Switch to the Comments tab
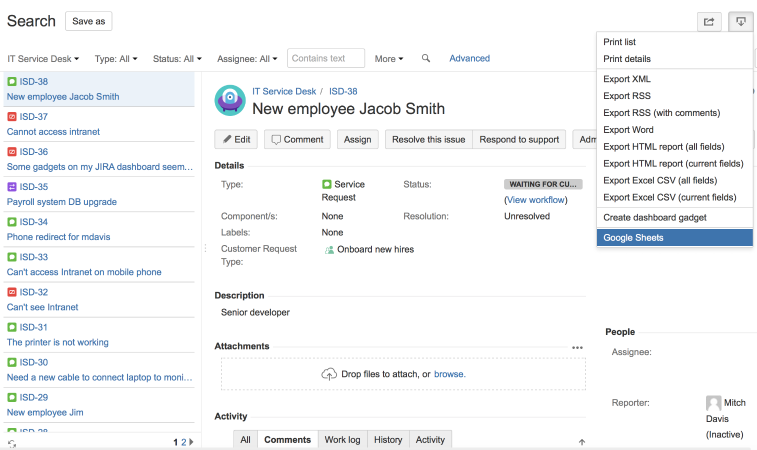The height and width of the screenshot is (450, 757). (287, 439)
